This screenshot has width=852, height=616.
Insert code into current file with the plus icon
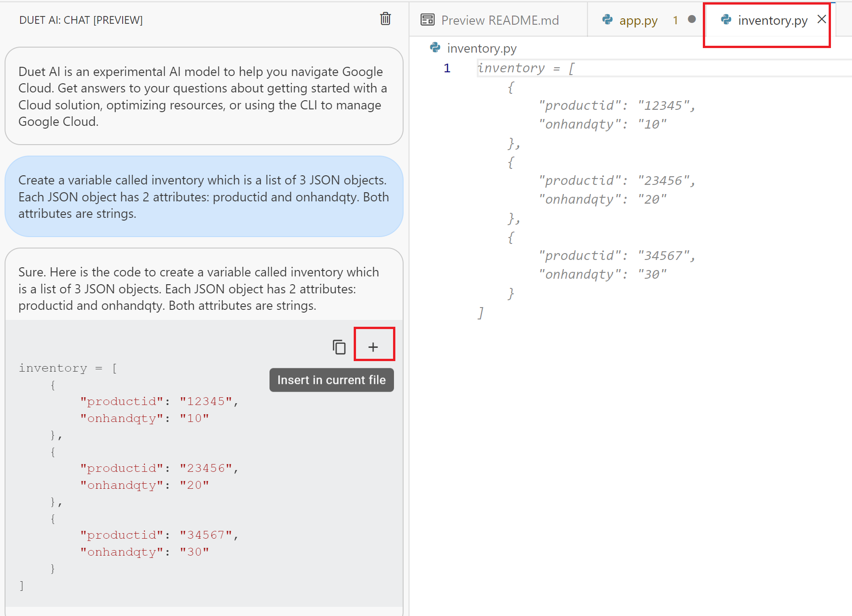point(373,347)
